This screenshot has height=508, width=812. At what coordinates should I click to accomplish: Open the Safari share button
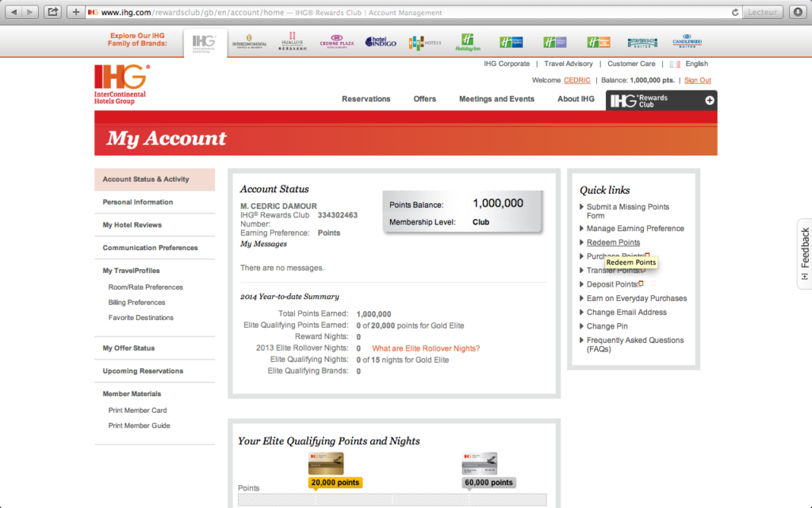coord(53,12)
